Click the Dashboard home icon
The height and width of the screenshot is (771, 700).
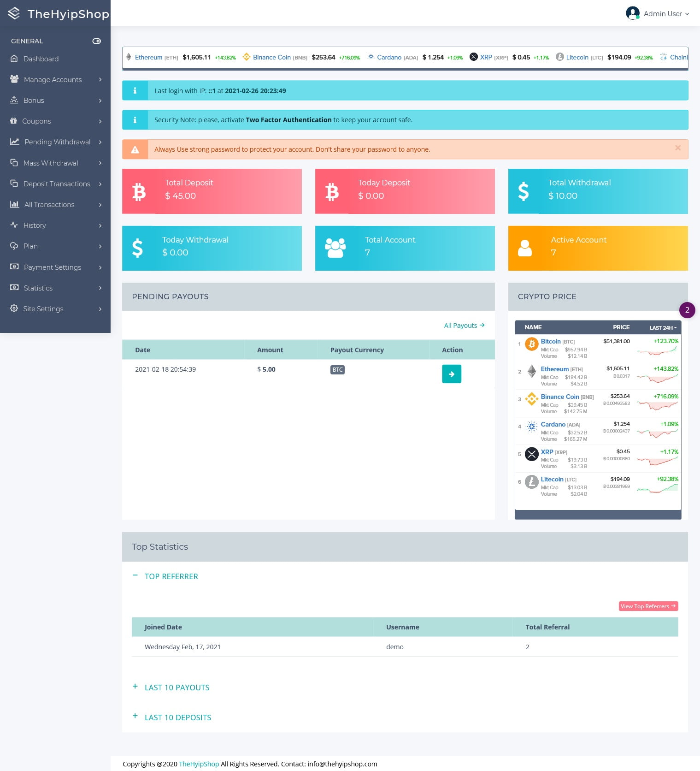14,59
